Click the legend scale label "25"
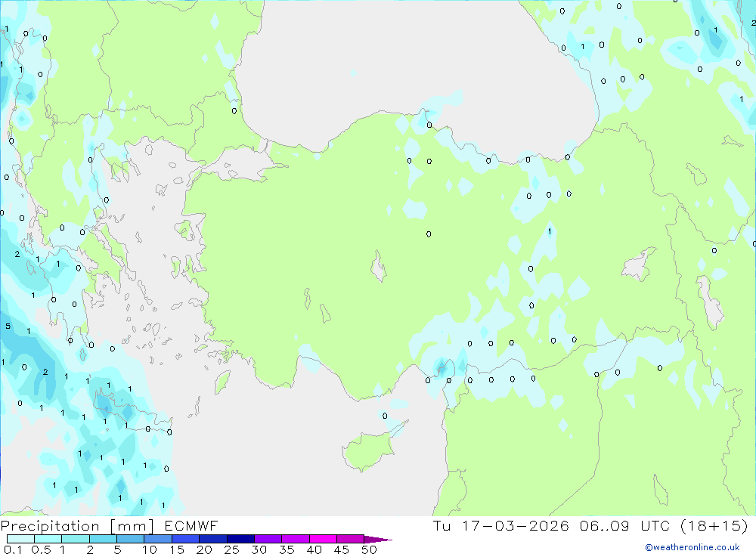 click(x=232, y=549)
